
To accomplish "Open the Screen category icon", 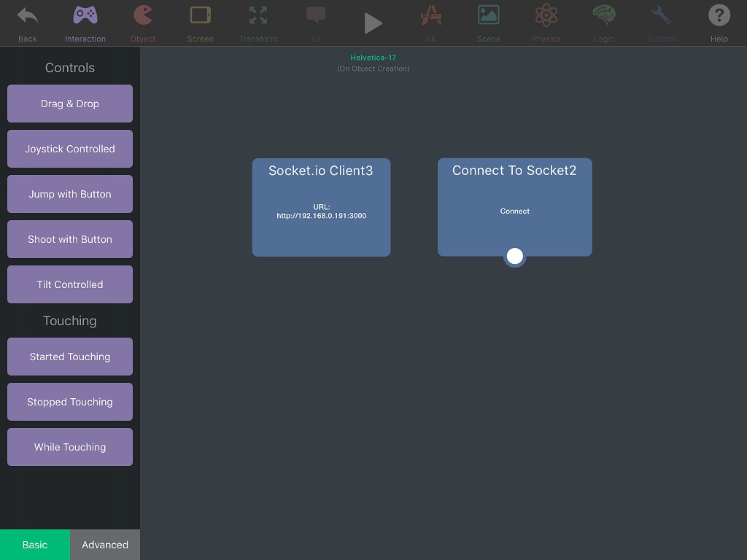I will pos(201,15).
